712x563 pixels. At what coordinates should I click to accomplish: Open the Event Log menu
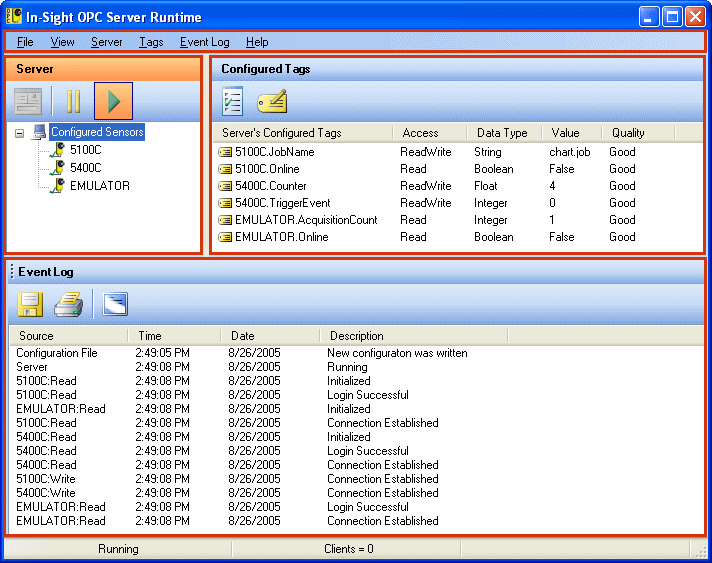point(204,42)
